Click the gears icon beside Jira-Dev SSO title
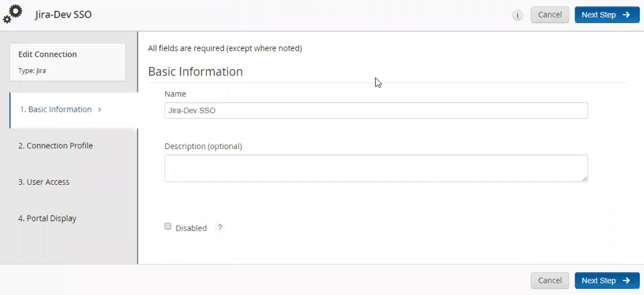644x295 pixels. [13, 14]
